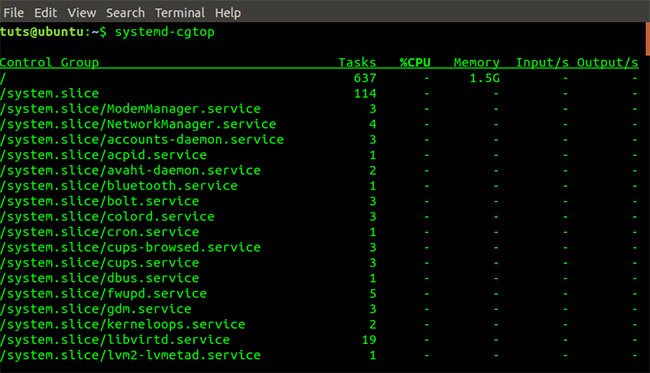Open the Terminal menu
The width and height of the screenshot is (650, 373).
tap(180, 13)
